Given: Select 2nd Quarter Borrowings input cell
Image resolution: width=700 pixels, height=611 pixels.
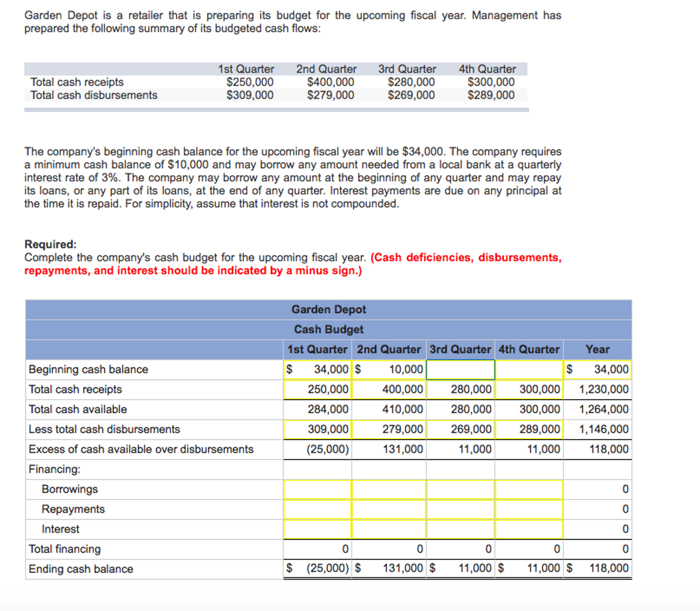Looking at the screenshot, I should click(389, 489).
